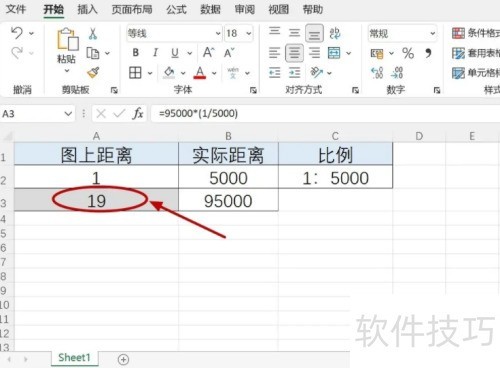This screenshot has height=368, width=500.
Task: Open the font name 等线 dropdown
Action: pos(218,34)
